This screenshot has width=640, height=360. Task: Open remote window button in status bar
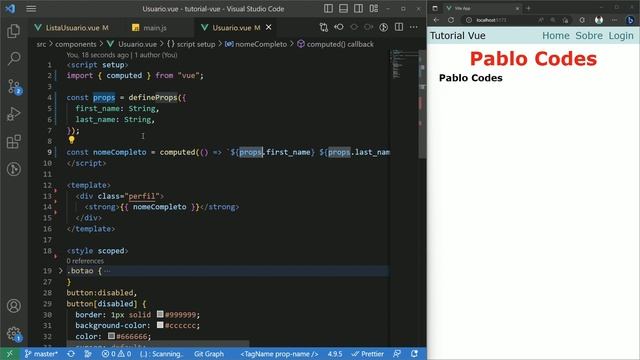coord(10,354)
